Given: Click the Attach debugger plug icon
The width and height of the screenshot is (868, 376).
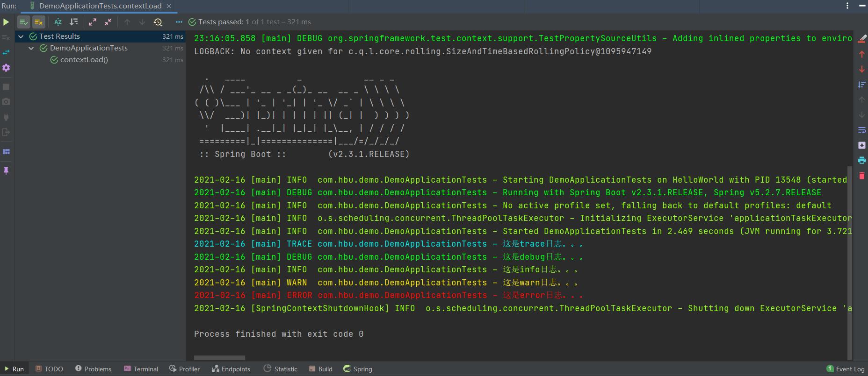Looking at the screenshot, I should [x=6, y=117].
